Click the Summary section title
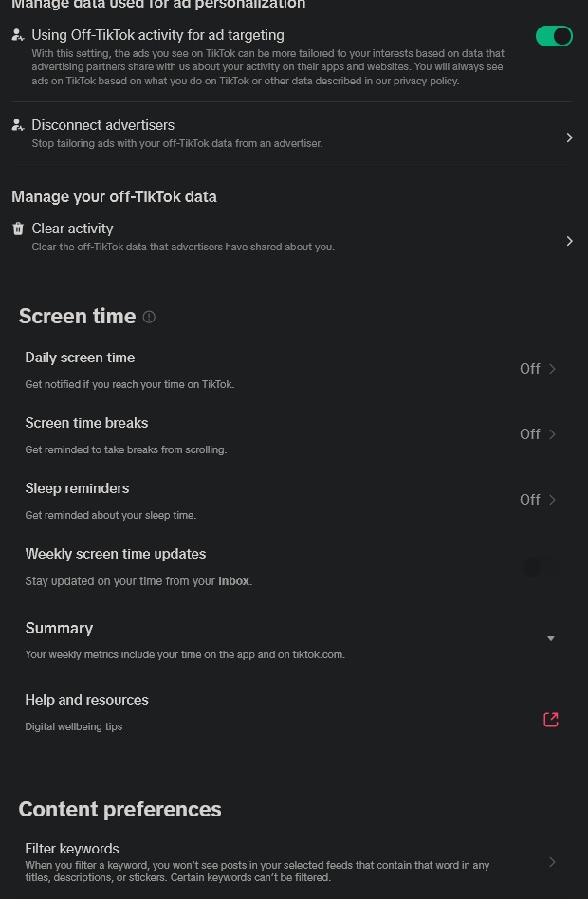 tap(59, 629)
